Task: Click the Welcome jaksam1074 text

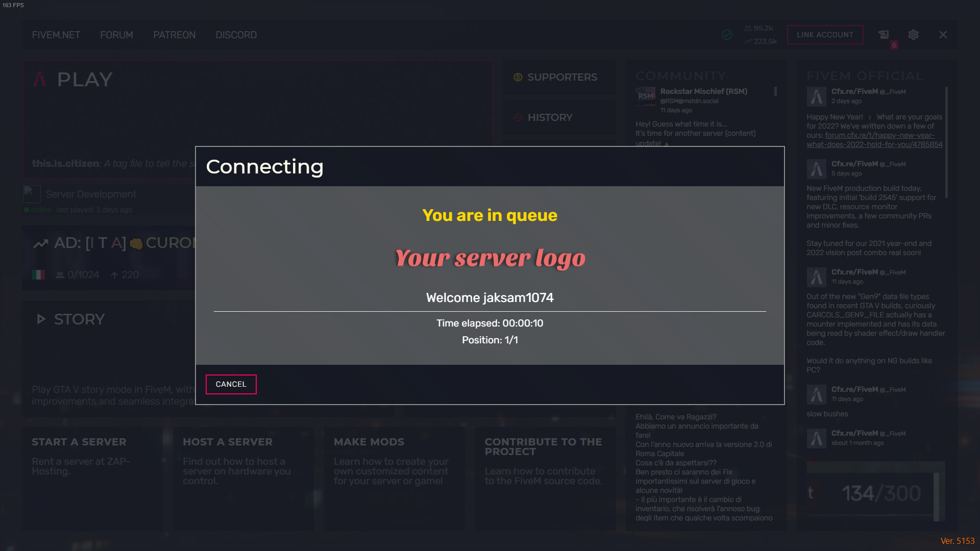Action: coord(489,297)
